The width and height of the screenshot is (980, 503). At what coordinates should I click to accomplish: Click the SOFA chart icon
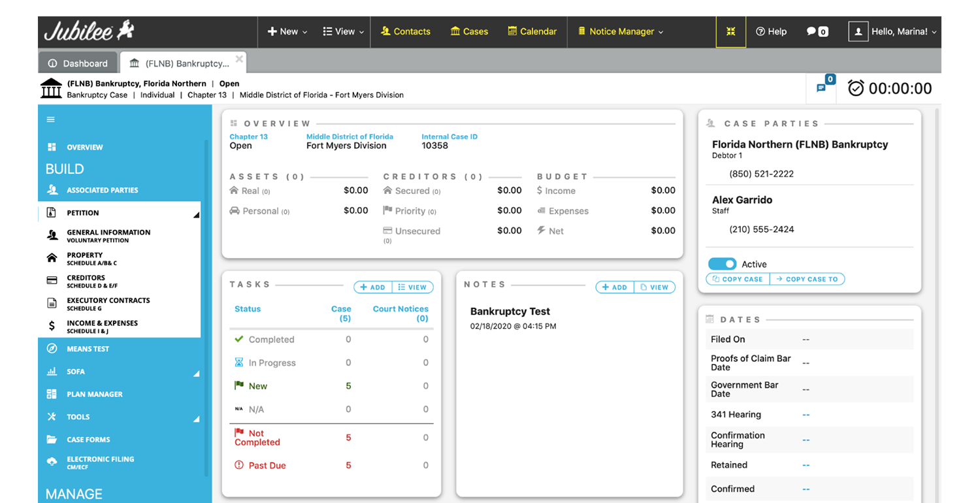click(52, 371)
